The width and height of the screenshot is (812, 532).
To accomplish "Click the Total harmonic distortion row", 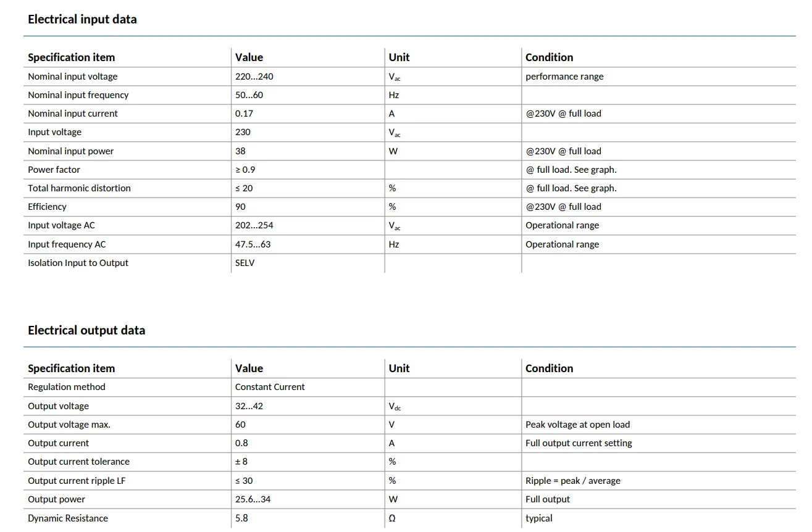I will pos(409,188).
